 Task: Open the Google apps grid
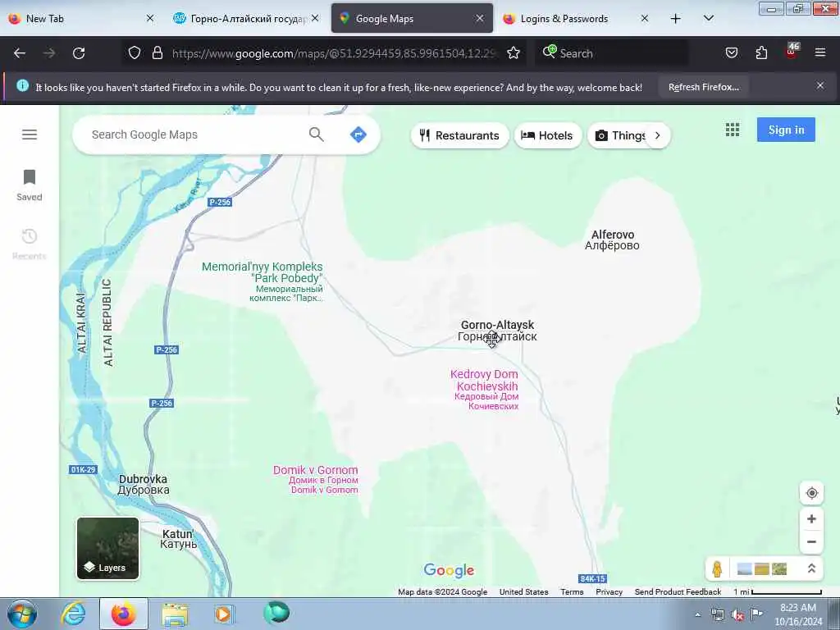pos(733,130)
